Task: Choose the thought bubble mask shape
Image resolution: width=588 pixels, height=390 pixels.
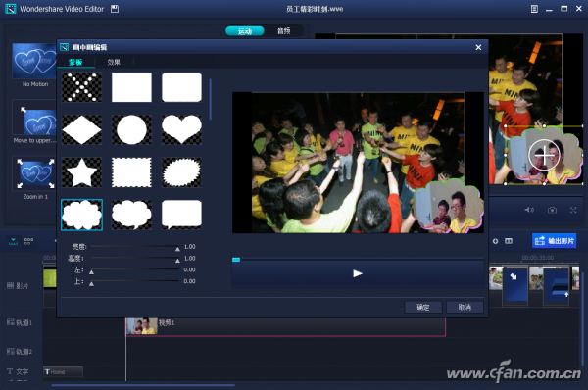Action: pos(131,215)
